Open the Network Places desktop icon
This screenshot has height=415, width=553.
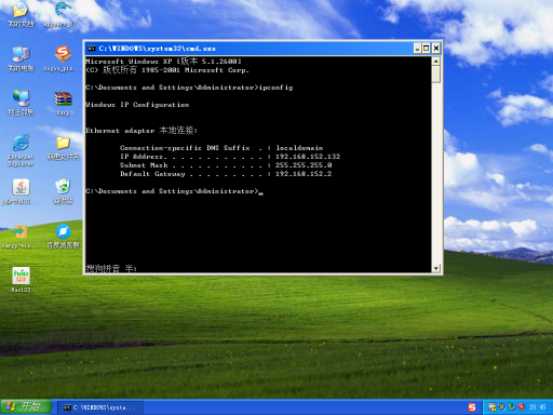pos(20,102)
